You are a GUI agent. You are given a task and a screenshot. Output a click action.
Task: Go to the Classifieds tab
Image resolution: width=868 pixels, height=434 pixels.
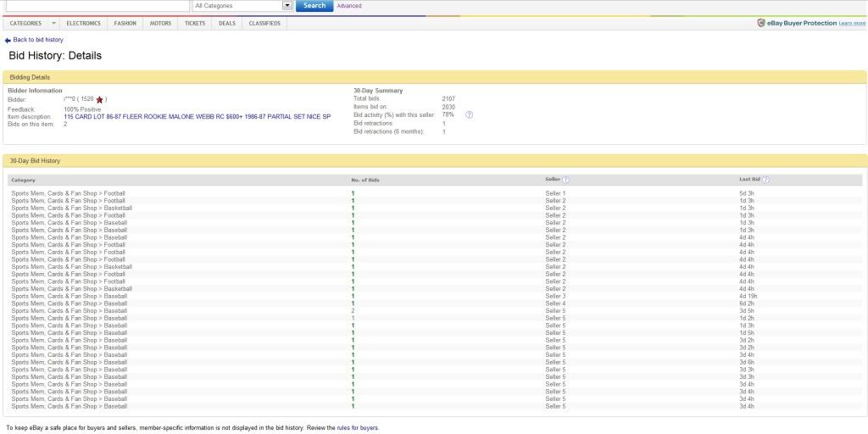[x=264, y=23]
